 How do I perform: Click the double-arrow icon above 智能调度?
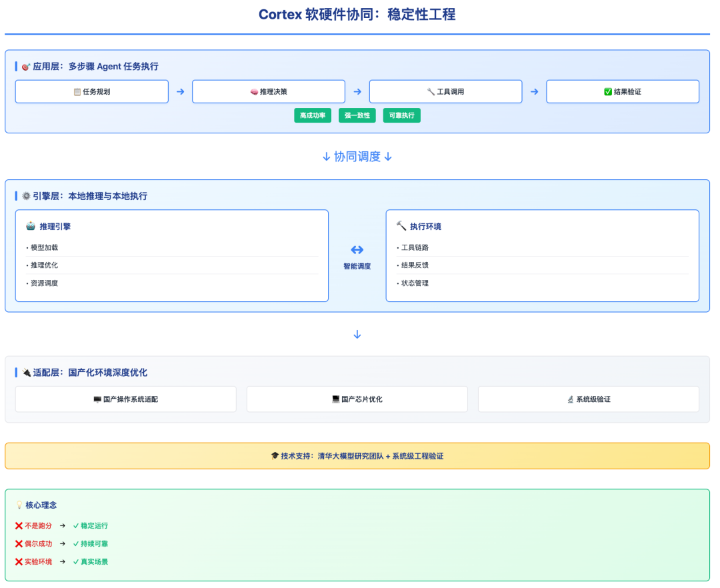(357, 250)
